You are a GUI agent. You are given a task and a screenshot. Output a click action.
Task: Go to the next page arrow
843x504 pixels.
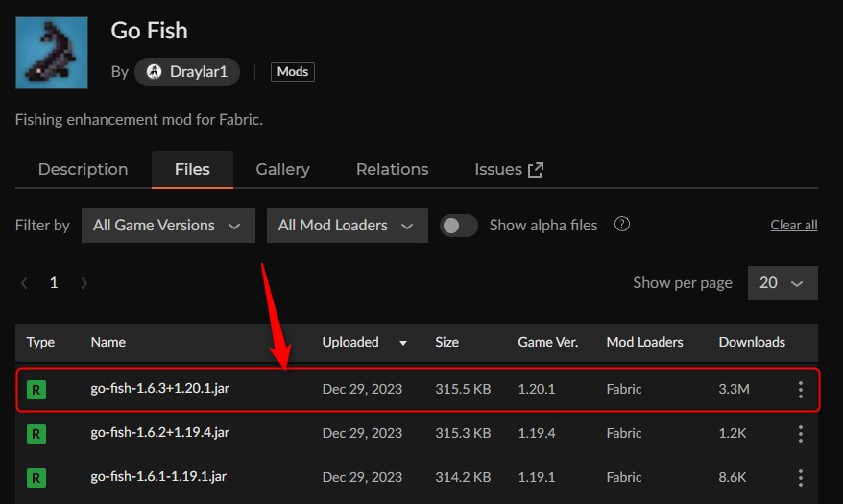(x=84, y=283)
